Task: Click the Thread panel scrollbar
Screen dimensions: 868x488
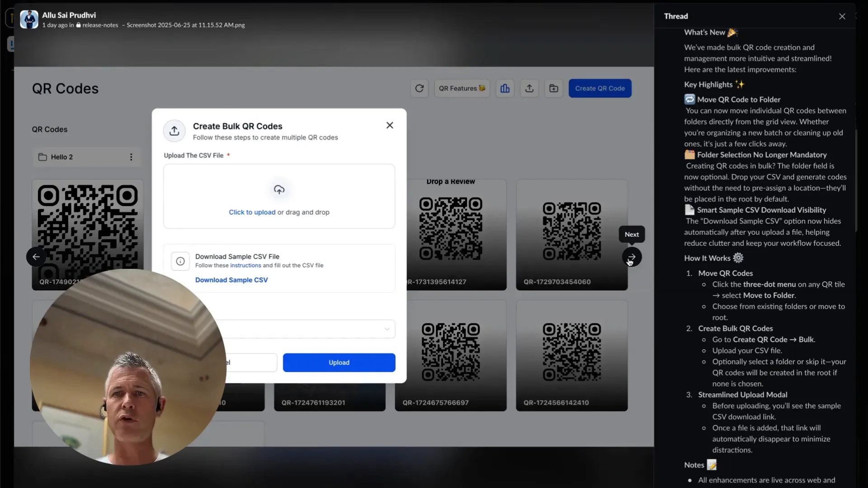Action: 856,181
